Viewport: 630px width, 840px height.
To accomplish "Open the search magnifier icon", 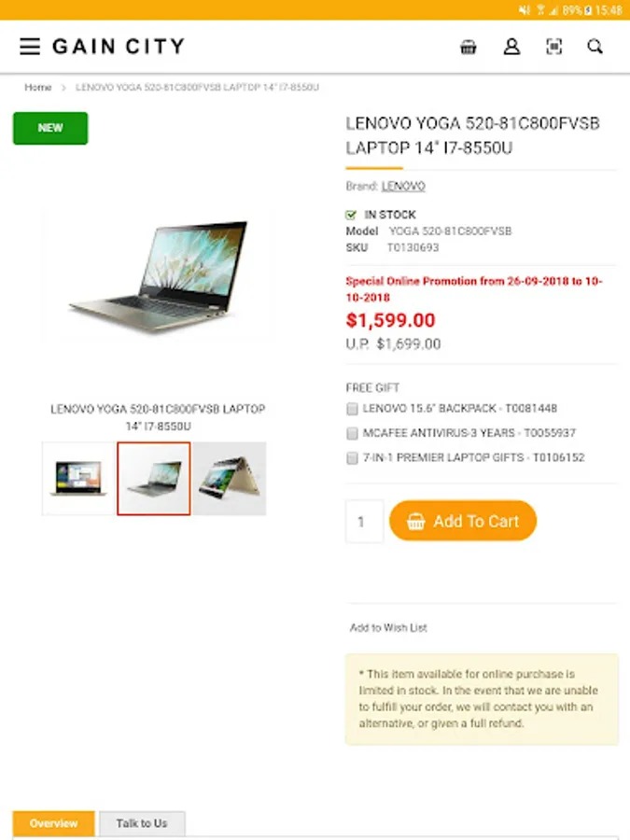I will [x=595, y=47].
